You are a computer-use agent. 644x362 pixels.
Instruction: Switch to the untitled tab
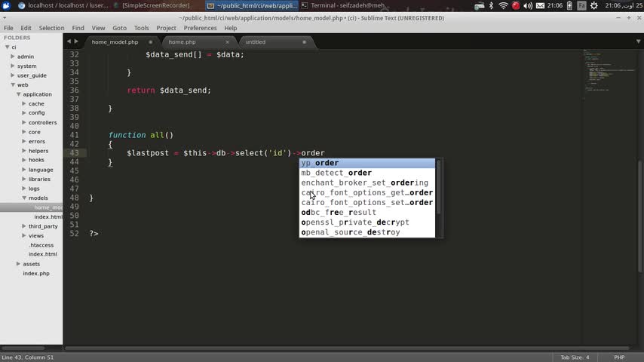pyautogui.click(x=256, y=42)
